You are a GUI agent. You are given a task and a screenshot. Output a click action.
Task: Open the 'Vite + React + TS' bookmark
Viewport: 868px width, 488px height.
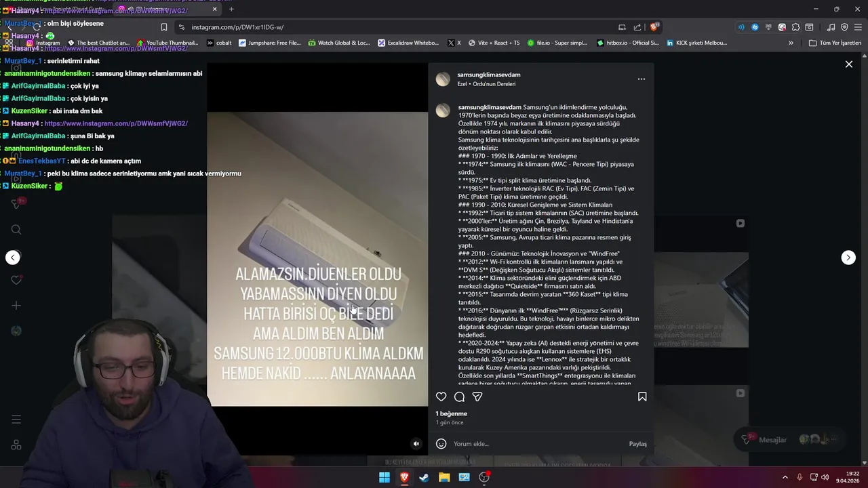[494, 43]
